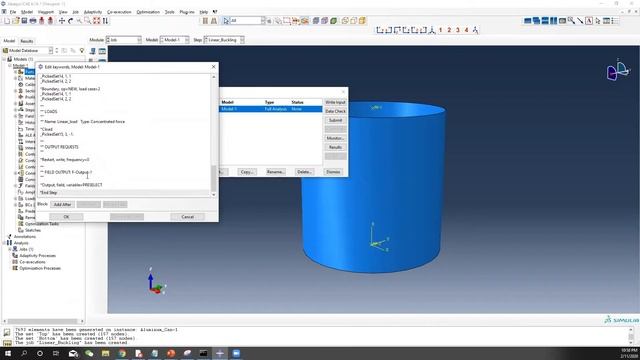The height and width of the screenshot is (360, 640).
Task: Click Dismiss in Job Manager
Action: click(x=333, y=172)
